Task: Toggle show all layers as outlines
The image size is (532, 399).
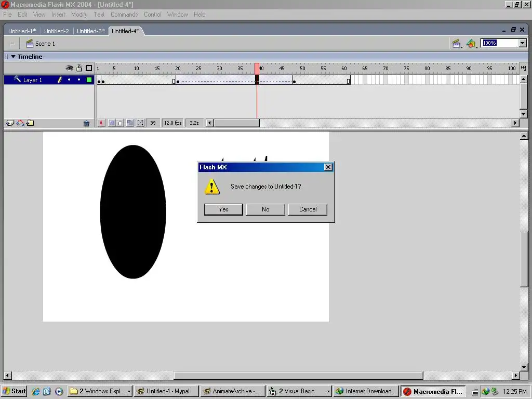Action: 89,68
